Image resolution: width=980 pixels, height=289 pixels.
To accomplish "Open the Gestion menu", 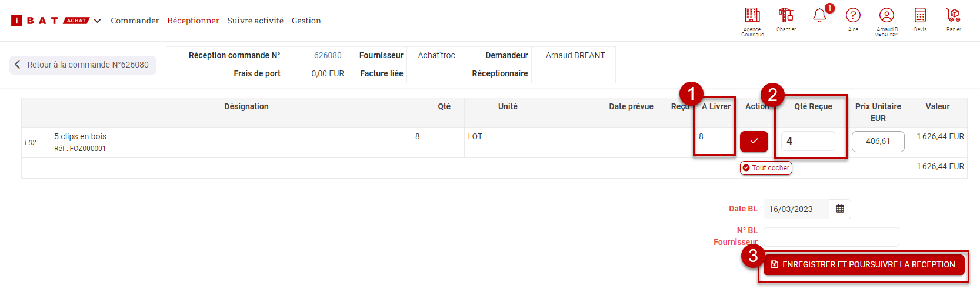I will (306, 21).
